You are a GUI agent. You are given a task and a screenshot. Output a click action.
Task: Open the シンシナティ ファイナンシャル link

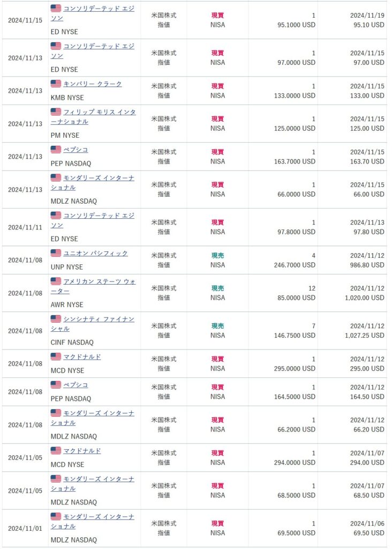pyautogui.click(x=99, y=320)
